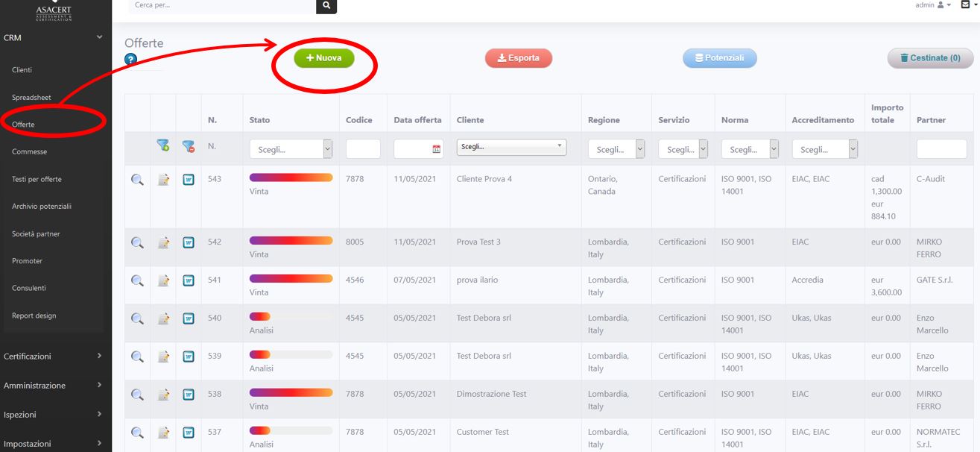Edit offer 542 using the notepad icon
980x452 pixels.
[x=163, y=243]
